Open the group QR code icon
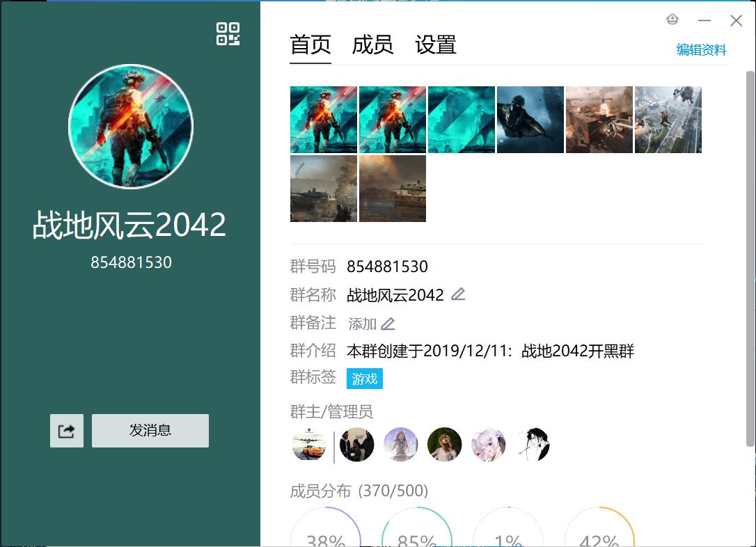 click(x=228, y=33)
